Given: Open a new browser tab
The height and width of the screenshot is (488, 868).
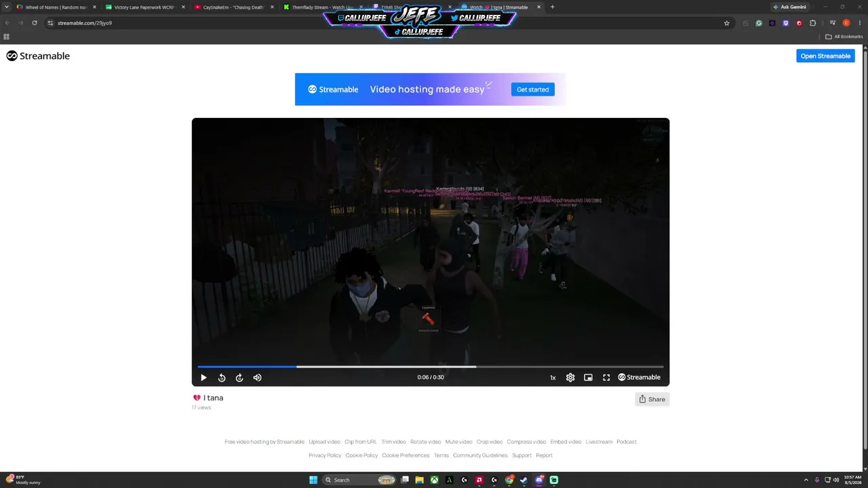Looking at the screenshot, I should (x=552, y=7).
